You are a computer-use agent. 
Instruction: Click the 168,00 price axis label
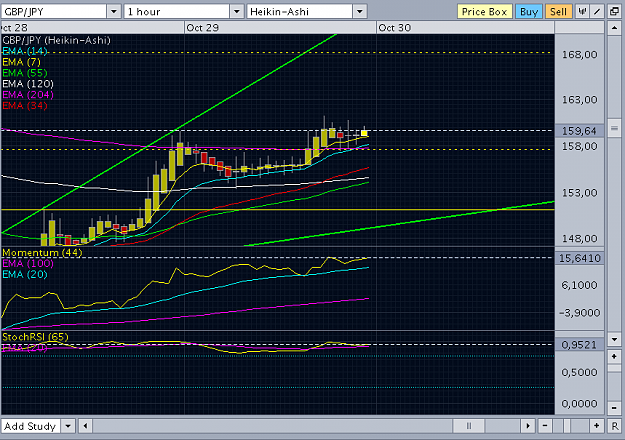point(580,55)
